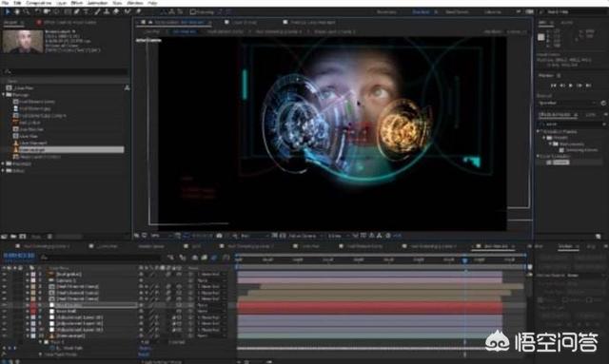Screen dimensions: 609x364
Task: Select the Type (T) tool
Action: pyautogui.click(x=87, y=12)
